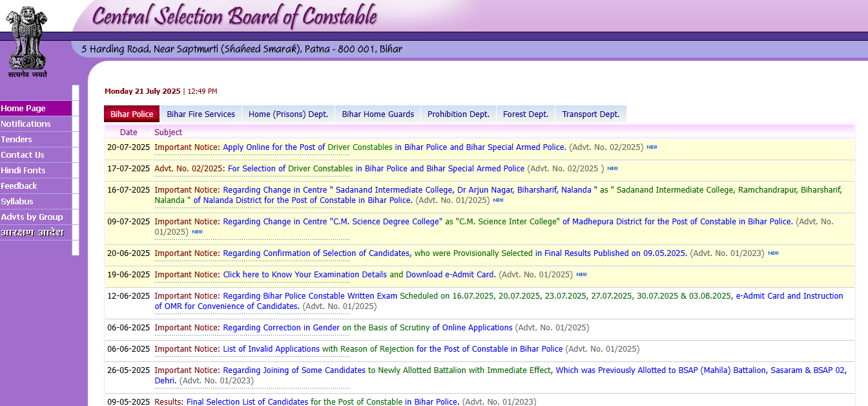Open the Transport Dept. tab
Image resolution: width=868 pixels, height=406 pixels.
590,113
